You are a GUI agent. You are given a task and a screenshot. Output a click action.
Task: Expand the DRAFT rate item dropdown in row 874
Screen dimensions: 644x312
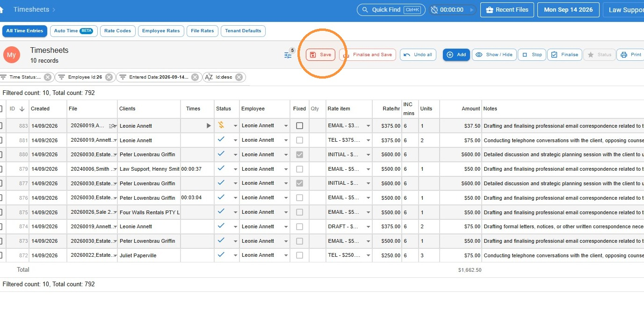click(x=368, y=226)
